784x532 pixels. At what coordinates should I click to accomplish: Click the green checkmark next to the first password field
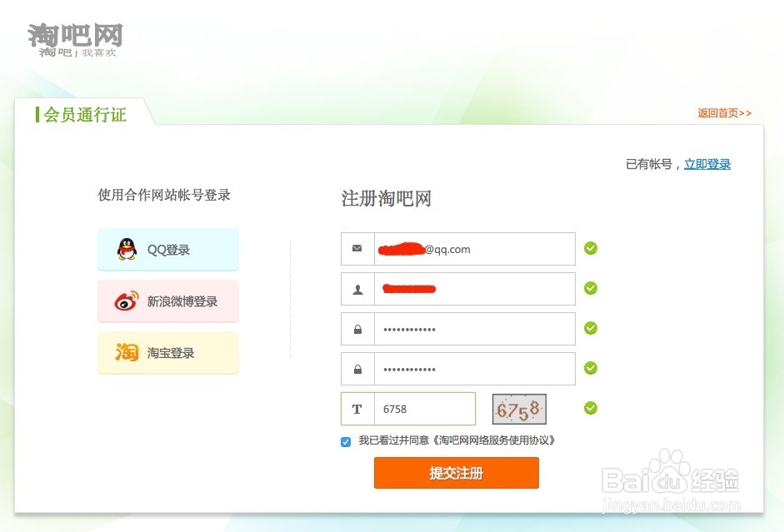tap(591, 328)
